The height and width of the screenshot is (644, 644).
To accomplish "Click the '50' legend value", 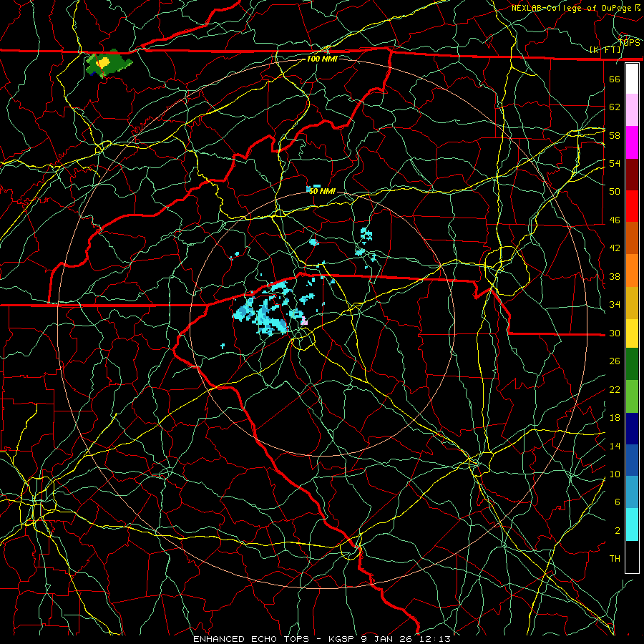I will [615, 192].
